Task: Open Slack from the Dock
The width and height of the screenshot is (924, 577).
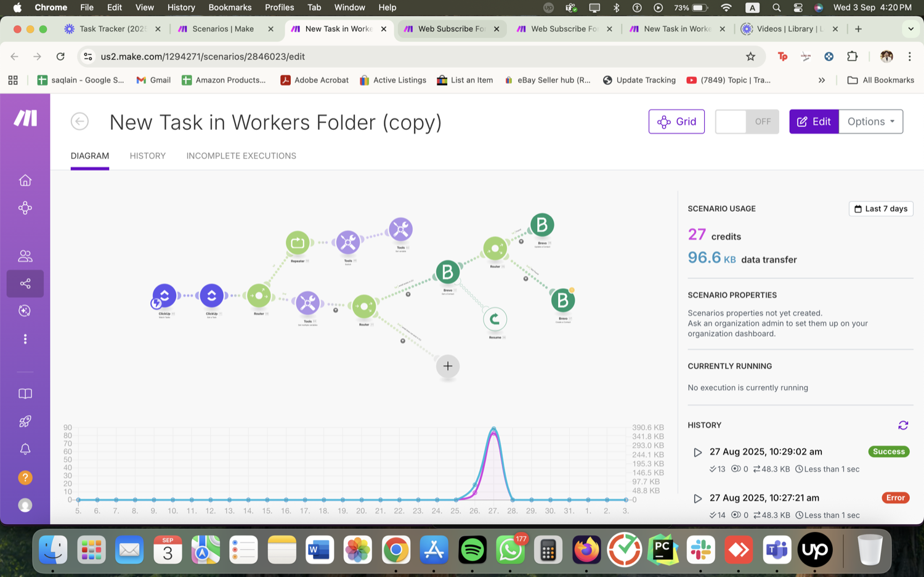Action: tap(701, 550)
